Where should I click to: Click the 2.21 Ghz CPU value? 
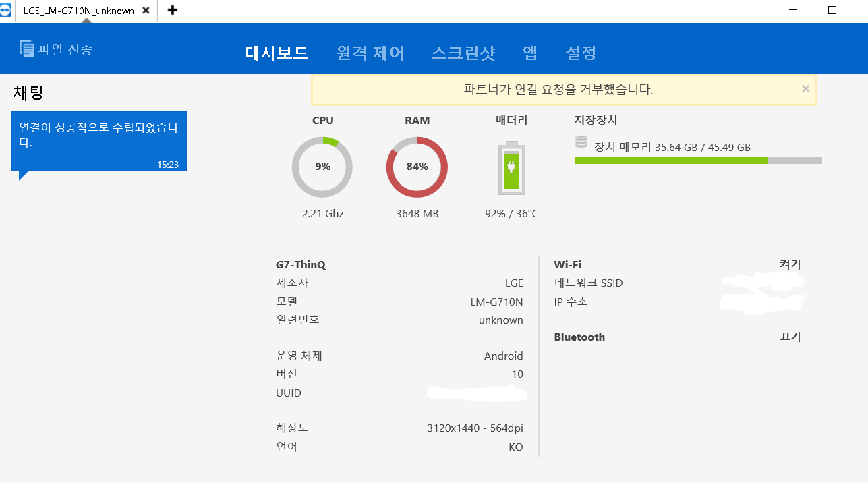tap(323, 213)
